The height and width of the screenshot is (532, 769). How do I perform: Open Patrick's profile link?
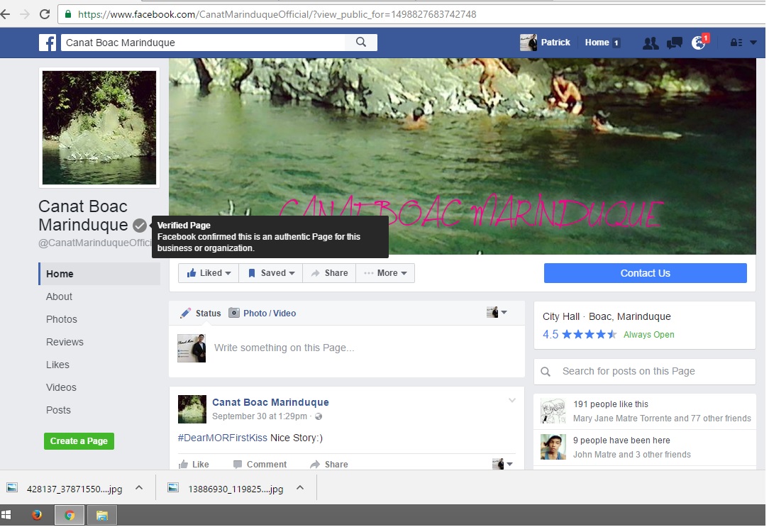coord(546,43)
